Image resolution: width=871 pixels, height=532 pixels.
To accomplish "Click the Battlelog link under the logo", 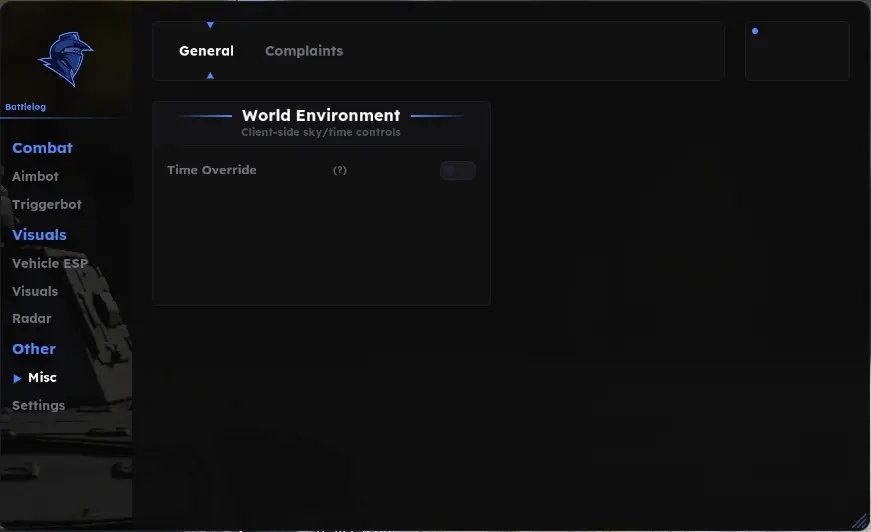I will point(26,107).
